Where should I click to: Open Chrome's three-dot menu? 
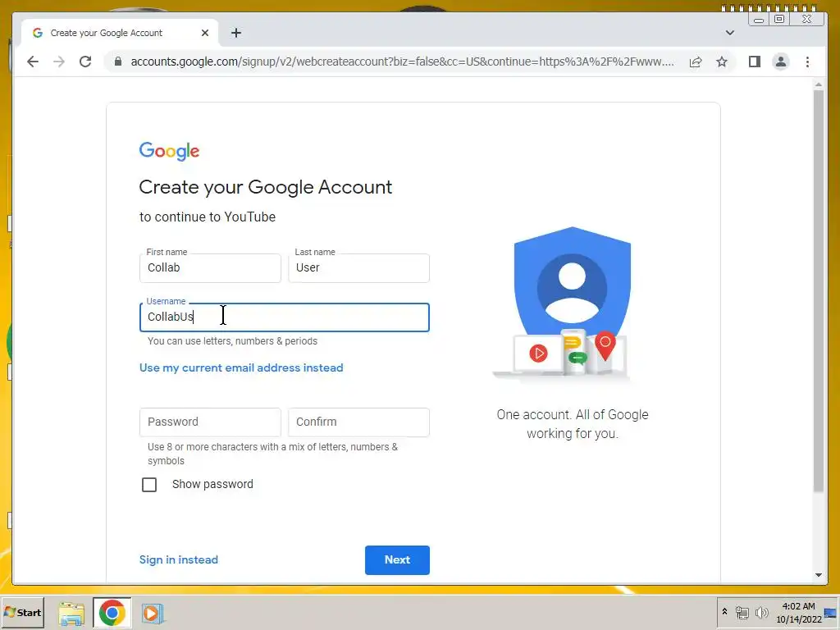[x=807, y=62]
